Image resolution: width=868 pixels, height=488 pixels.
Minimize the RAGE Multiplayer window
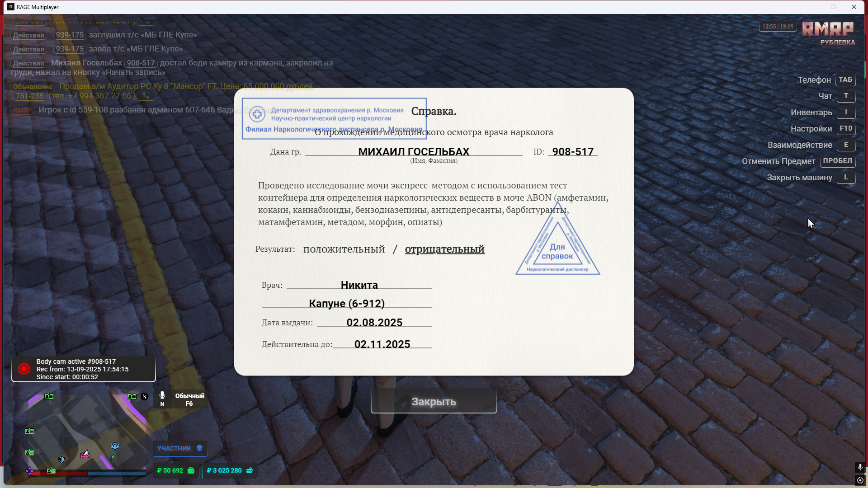812,7
